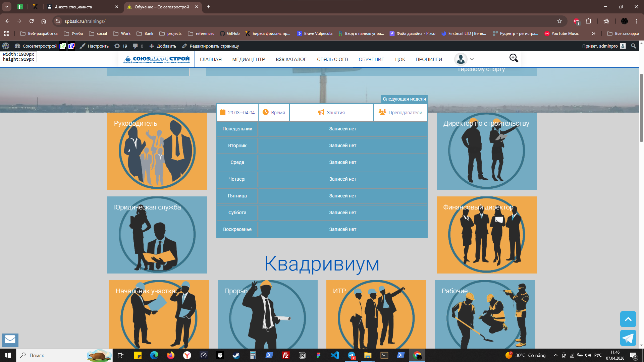Open the Chrome apps grid icon
The width and height of the screenshot is (644, 362).
(x=7, y=34)
